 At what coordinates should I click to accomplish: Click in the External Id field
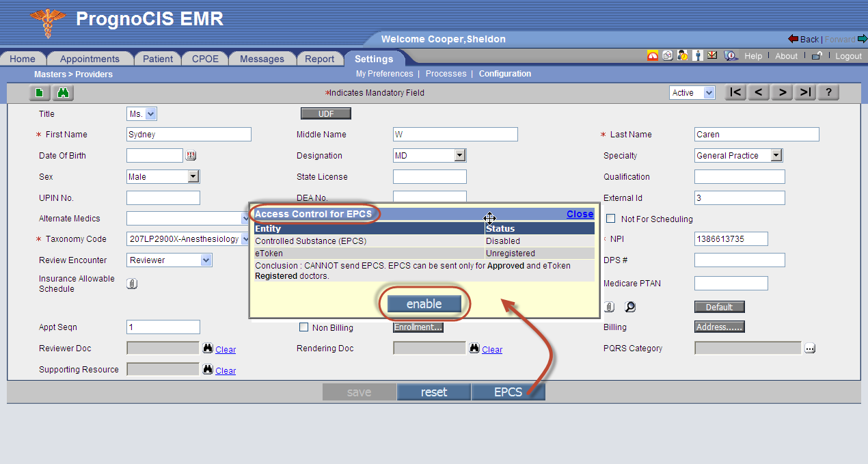coord(740,198)
